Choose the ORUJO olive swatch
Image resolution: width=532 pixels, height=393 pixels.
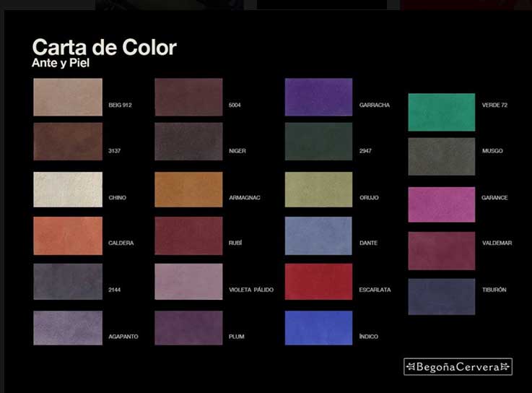[318, 189]
